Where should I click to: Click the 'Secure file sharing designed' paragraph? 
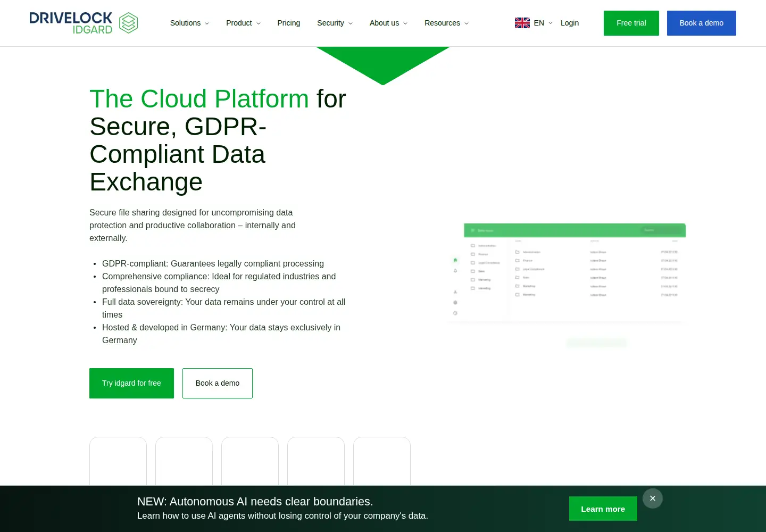click(x=193, y=225)
